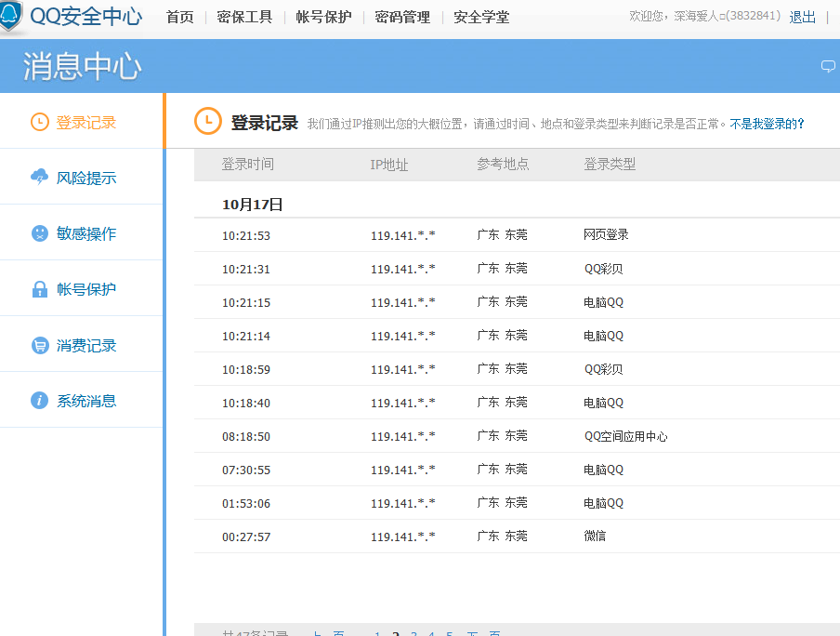This screenshot has height=636, width=840.
Task: Select the 00:27:57 login time entry
Action: coord(246,537)
